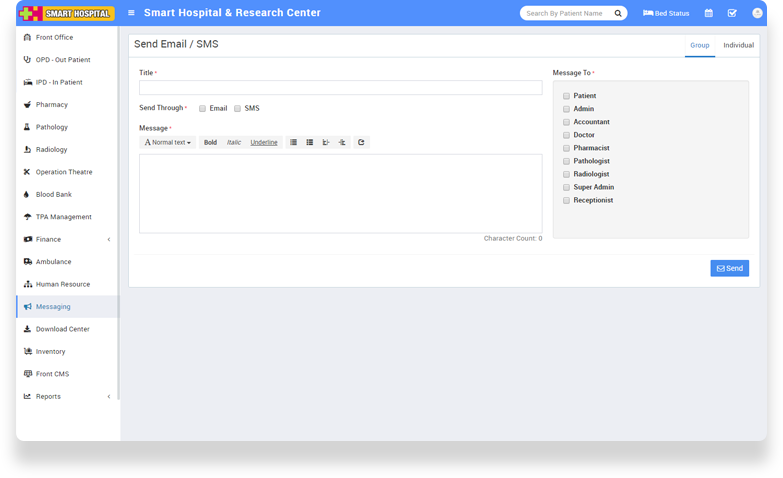Tick the SMS checkbox
Screen dimensions: 783x478
(238, 108)
